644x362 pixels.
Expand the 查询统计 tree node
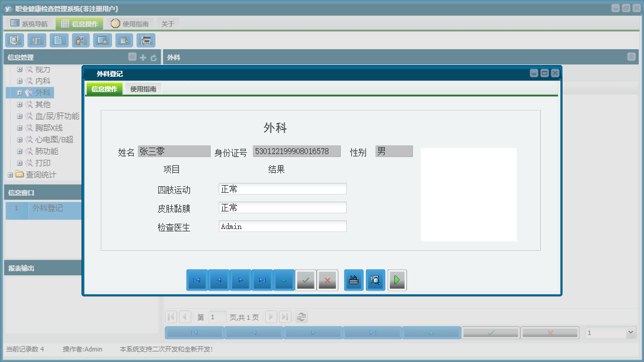tap(11, 175)
